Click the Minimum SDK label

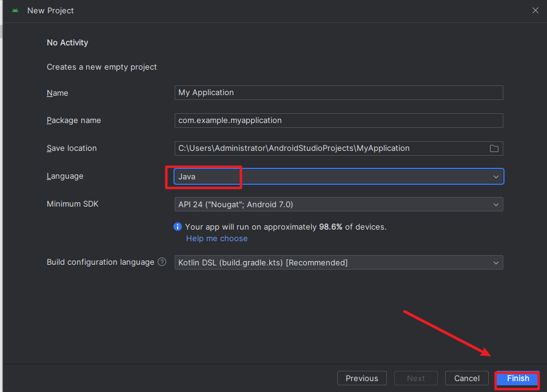(x=73, y=204)
